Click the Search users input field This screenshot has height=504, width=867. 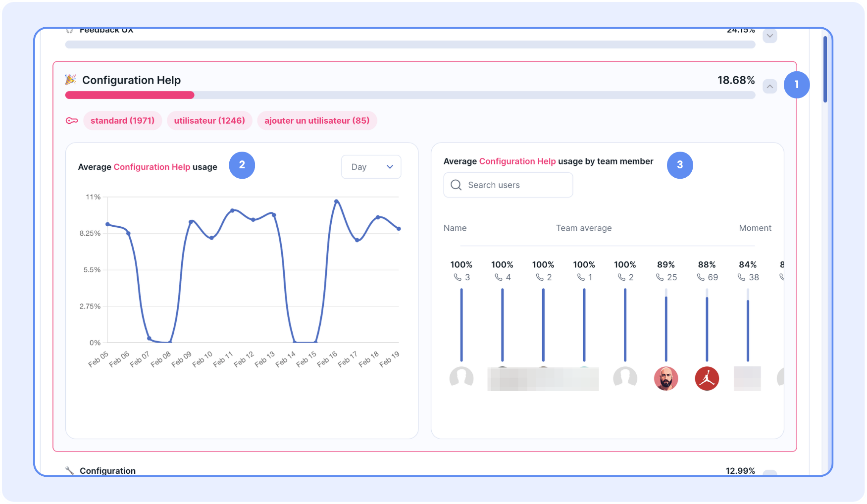[x=515, y=185]
